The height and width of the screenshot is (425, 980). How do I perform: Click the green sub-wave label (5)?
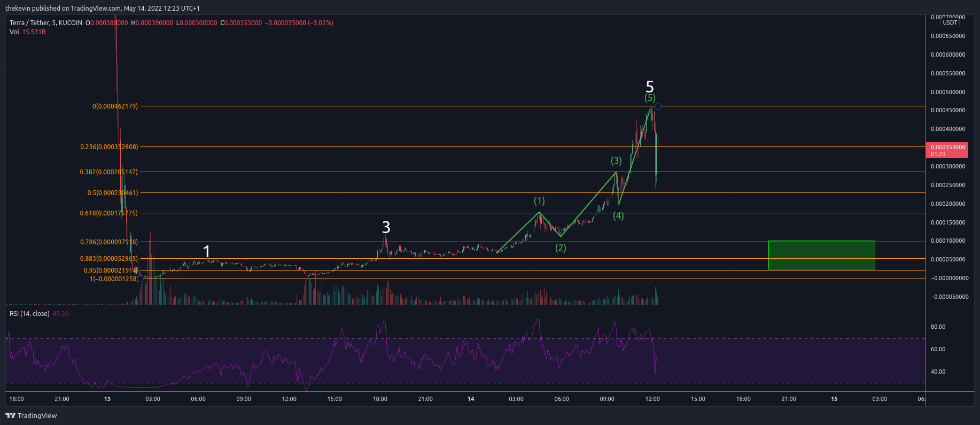pyautogui.click(x=650, y=98)
